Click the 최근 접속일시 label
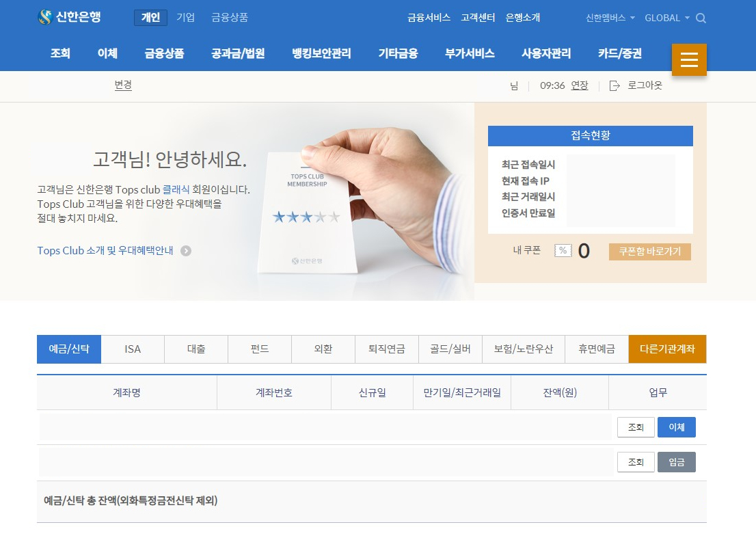Screen dimensions: 756x540 [528, 165]
